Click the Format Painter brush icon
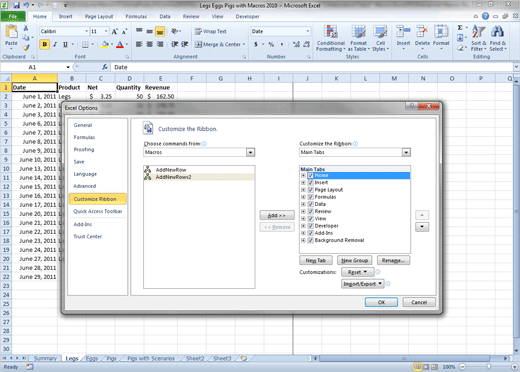The height and width of the screenshot is (372, 520). coord(26,48)
